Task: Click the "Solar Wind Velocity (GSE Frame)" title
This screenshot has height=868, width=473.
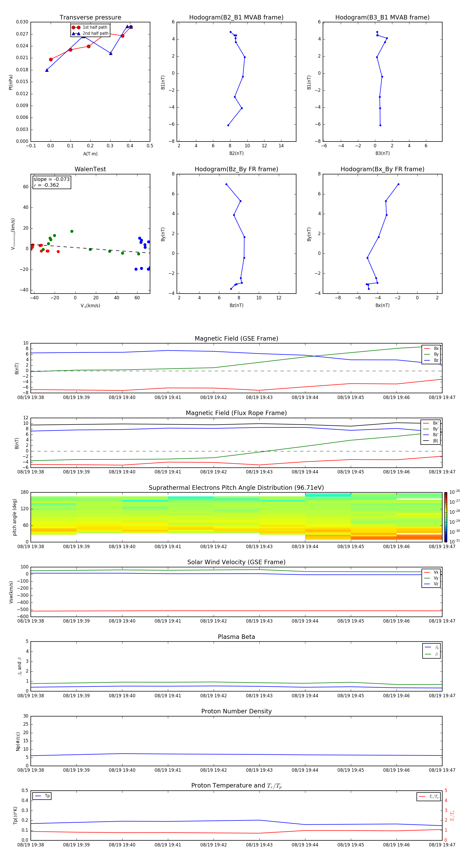Action: [236, 562]
